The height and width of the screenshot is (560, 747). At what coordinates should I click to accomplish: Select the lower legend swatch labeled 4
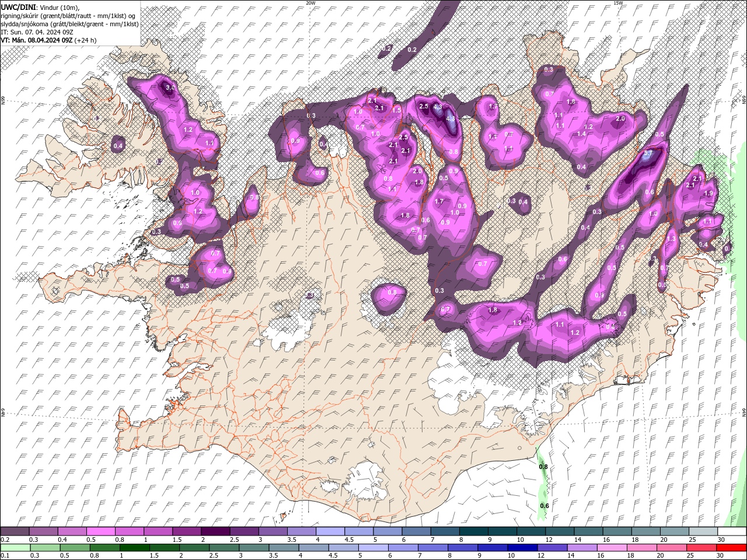tap(313, 548)
